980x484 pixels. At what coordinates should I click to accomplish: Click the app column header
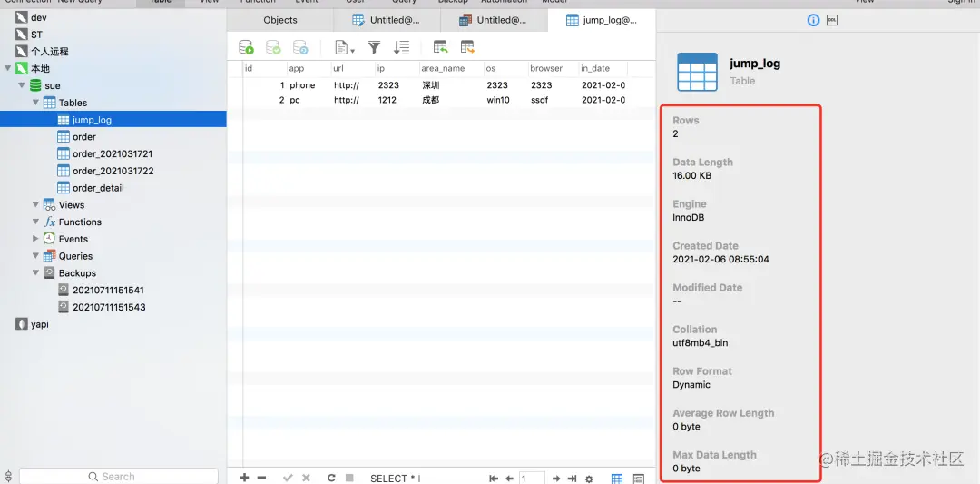(x=309, y=68)
